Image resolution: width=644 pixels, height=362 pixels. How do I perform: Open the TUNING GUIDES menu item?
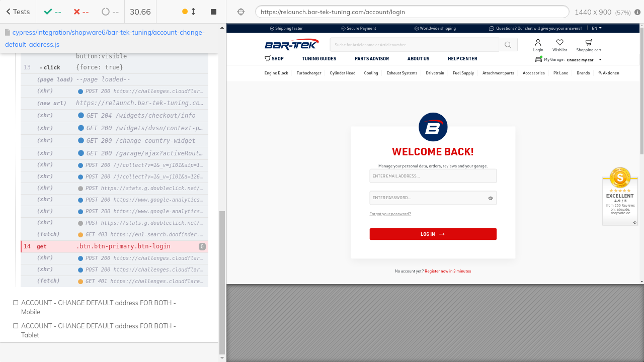click(319, 59)
